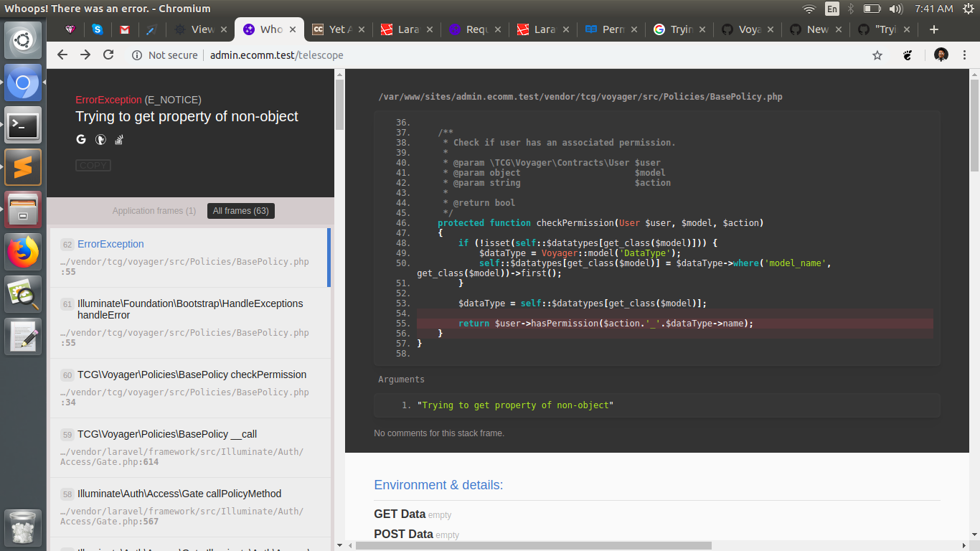Image resolution: width=980 pixels, height=551 pixels.
Task: Select the All frames (63) tab
Action: tap(240, 210)
